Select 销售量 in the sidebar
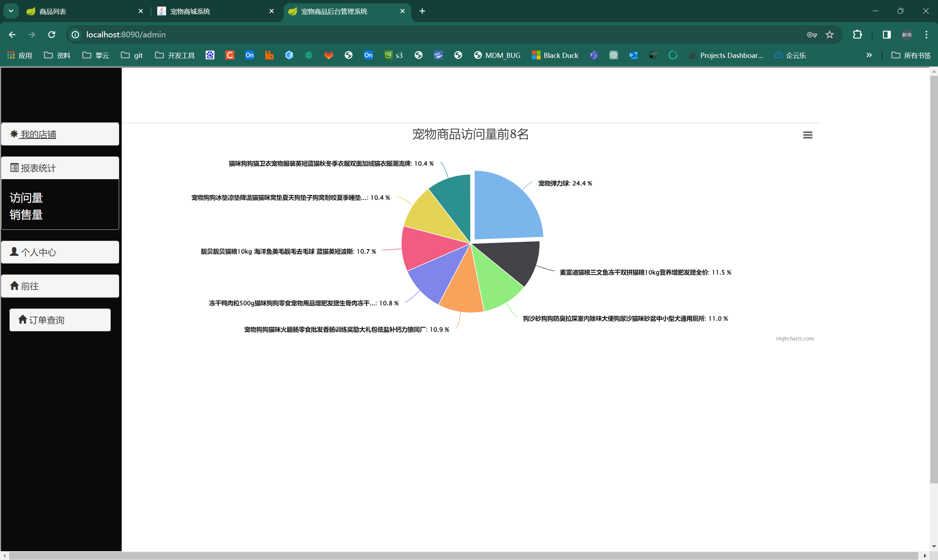The image size is (938, 560). click(26, 215)
